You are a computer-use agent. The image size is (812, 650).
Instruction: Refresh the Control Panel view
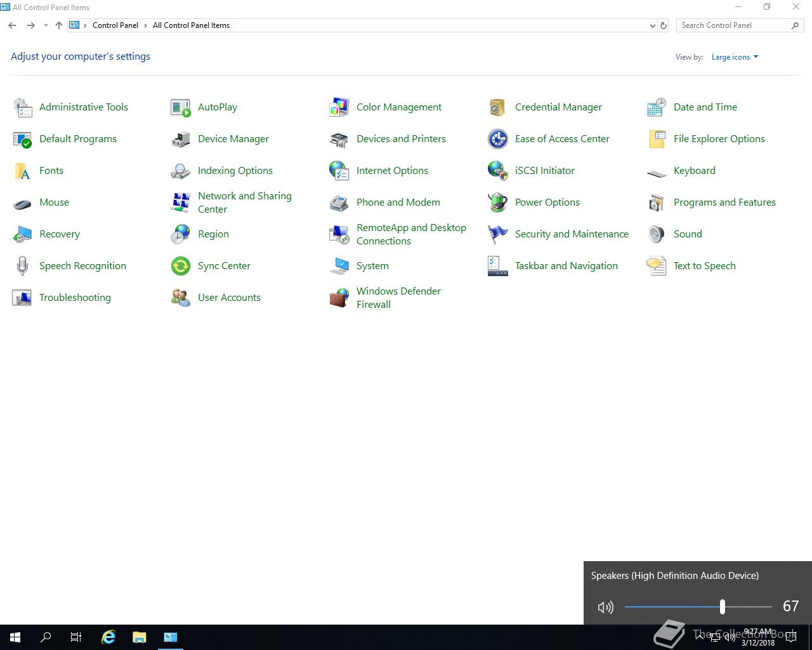coord(664,25)
